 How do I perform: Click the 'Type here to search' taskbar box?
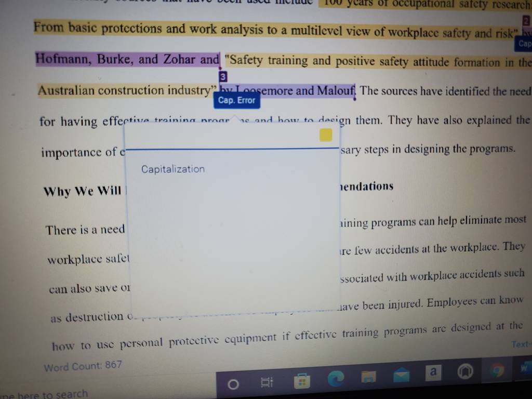point(44,394)
